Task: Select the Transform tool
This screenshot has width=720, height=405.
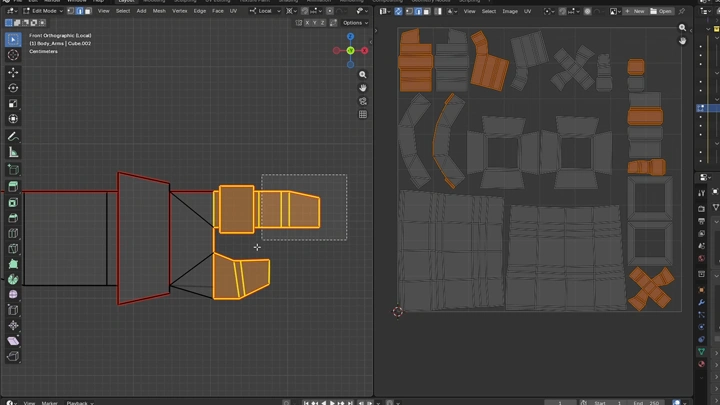Action: click(13, 119)
